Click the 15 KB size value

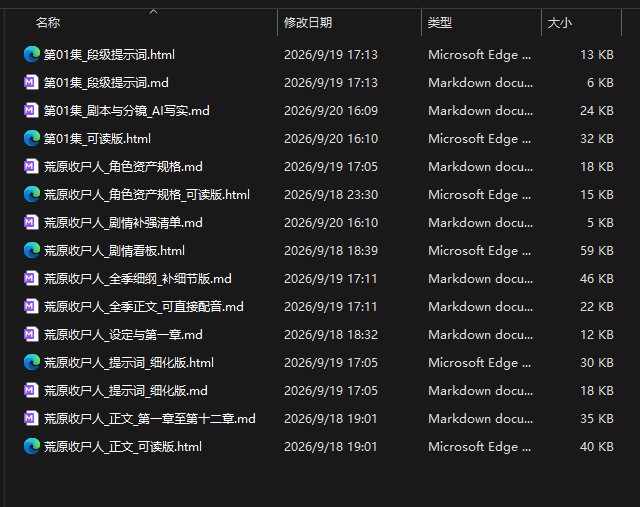[597, 194]
